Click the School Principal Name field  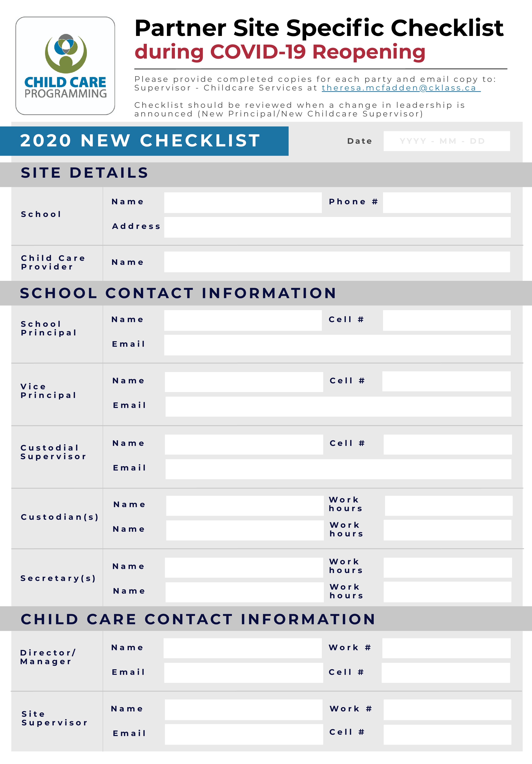click(x=243, y=320)
